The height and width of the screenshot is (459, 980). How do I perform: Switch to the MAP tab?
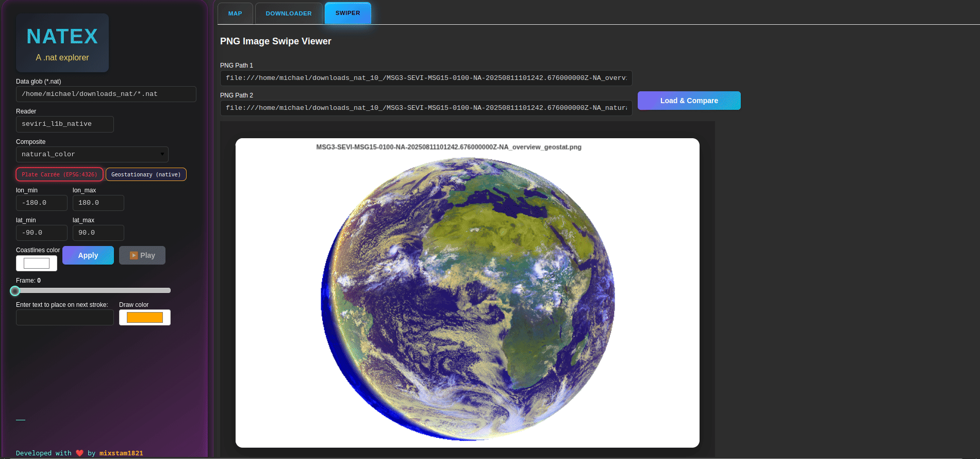(235, 13)
